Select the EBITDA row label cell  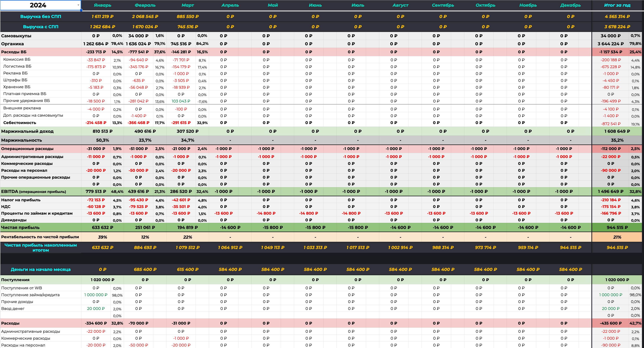click(33, 192)
